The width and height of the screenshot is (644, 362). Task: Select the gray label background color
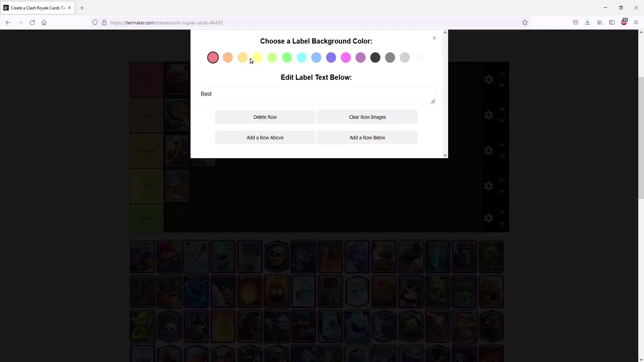click(x=391, y=57)
